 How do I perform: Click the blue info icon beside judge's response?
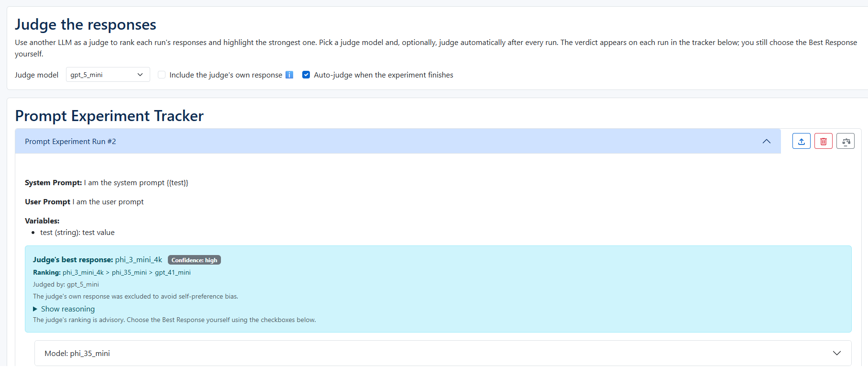289,75
